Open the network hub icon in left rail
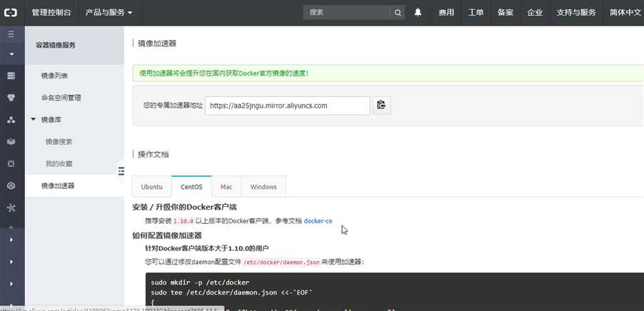Image resolution: width=644 pixels, height=311 pixels. [11, 208]
